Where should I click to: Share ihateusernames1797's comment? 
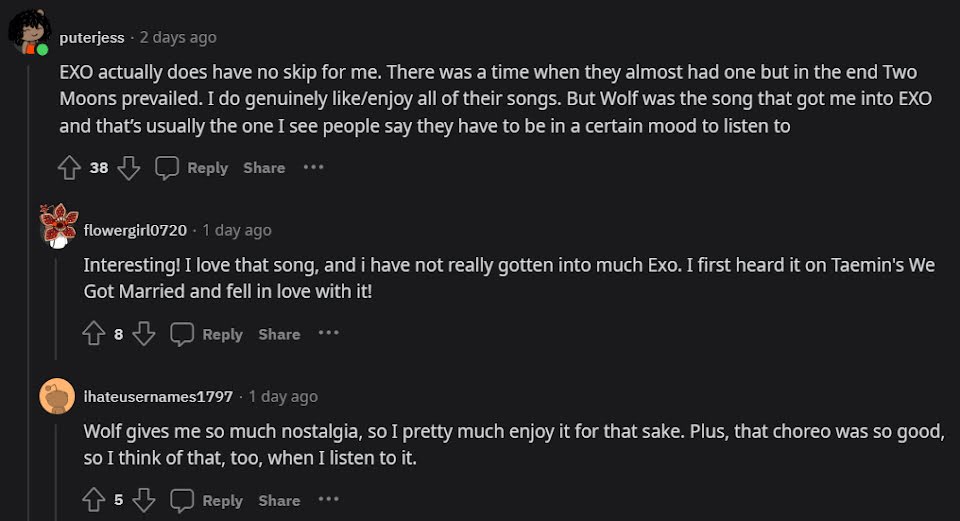pos(279,500)
